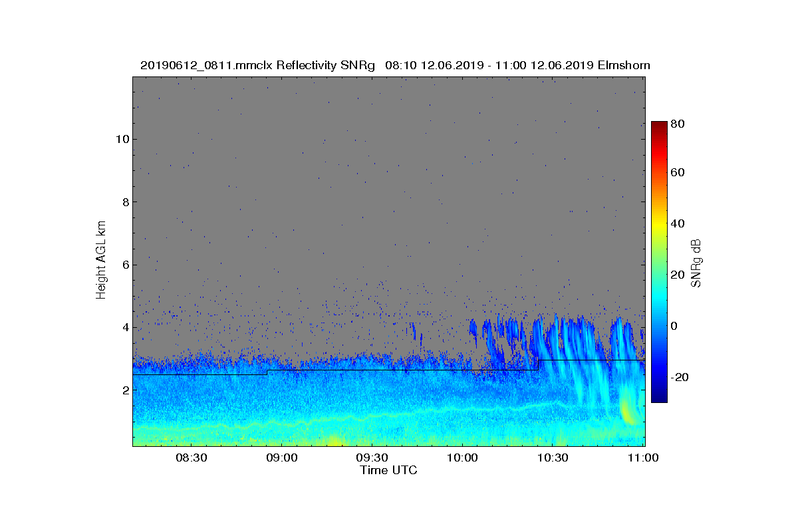Screen dimensions: 798x532
Task: Click the colorbar value 40
Action: [678, 223]
